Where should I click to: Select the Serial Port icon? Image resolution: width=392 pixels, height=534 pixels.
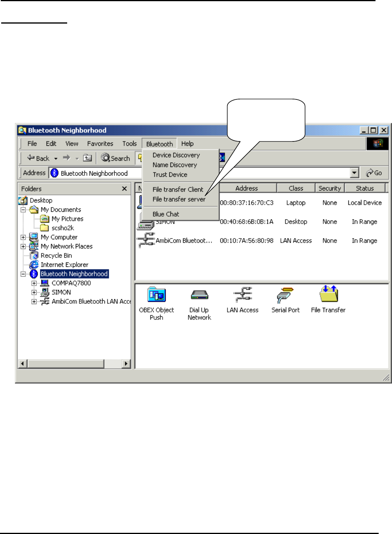[285, 295]
